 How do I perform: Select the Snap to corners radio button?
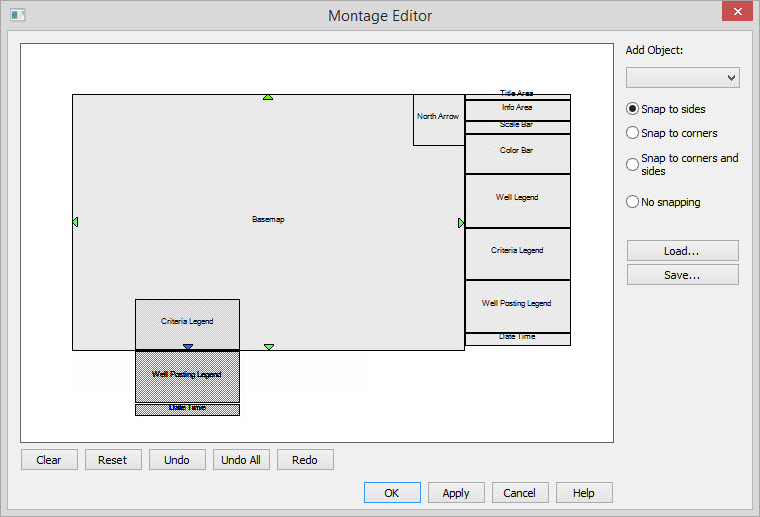[x=632, y=133]
